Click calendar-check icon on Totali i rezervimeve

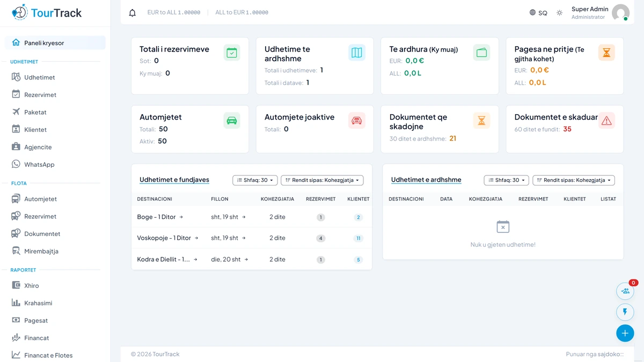(x=232, y=53)
